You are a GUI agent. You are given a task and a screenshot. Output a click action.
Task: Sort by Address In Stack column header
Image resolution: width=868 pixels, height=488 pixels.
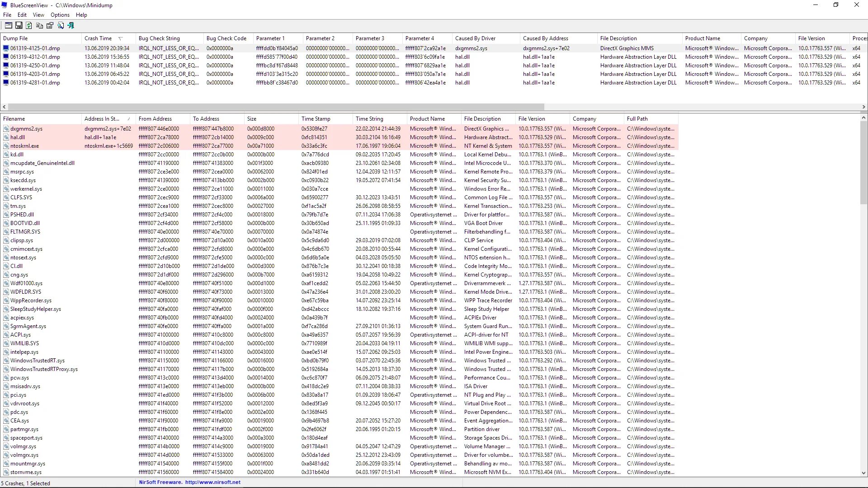coord(102,119)
